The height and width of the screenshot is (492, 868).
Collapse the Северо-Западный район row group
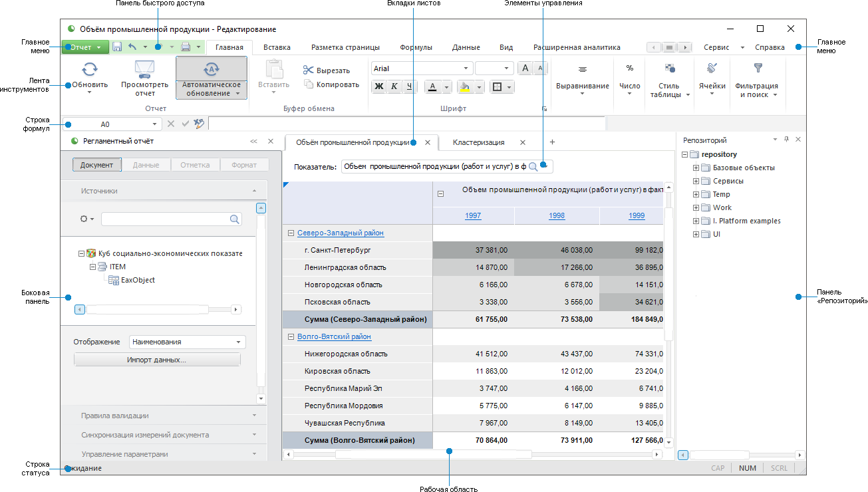[x=291, y=233]
